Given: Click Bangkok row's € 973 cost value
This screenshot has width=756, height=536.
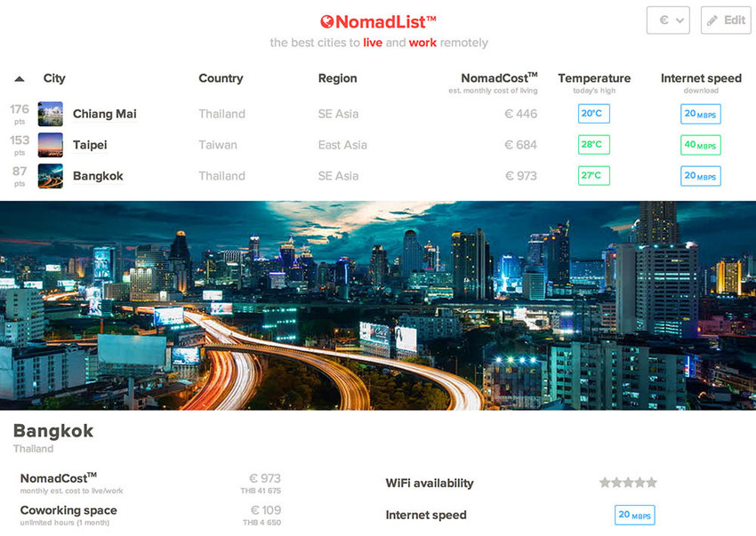Looking at the screenshot, I should point(520,176).
